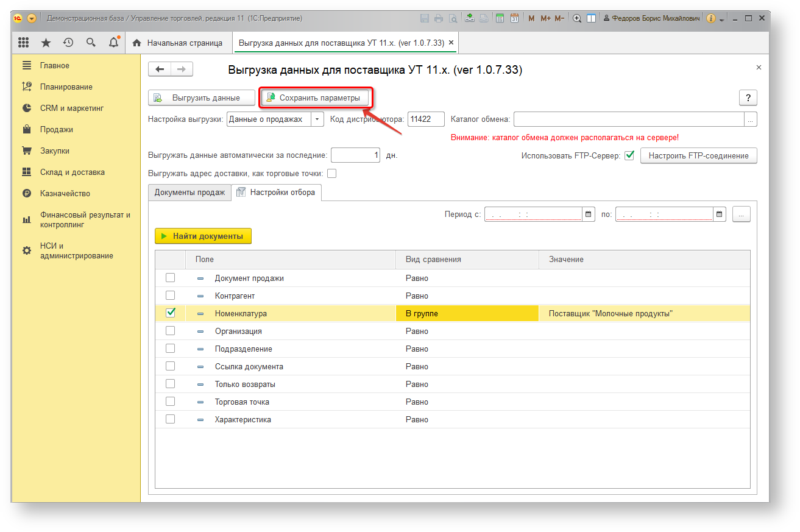Expand the Настройка выгрузки dropdown
Viewport: 800px width, 532px height.
317,119
